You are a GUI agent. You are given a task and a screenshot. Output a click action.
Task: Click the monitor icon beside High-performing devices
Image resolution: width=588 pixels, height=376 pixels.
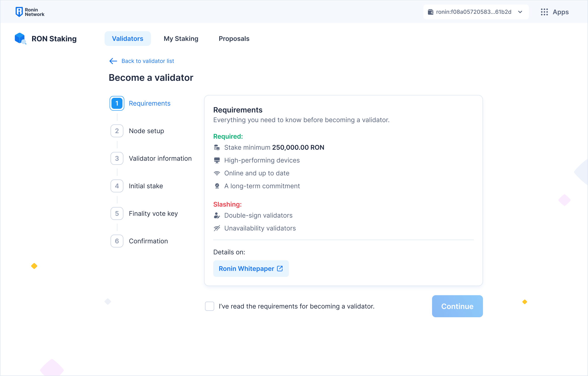(x=217, y=160)
